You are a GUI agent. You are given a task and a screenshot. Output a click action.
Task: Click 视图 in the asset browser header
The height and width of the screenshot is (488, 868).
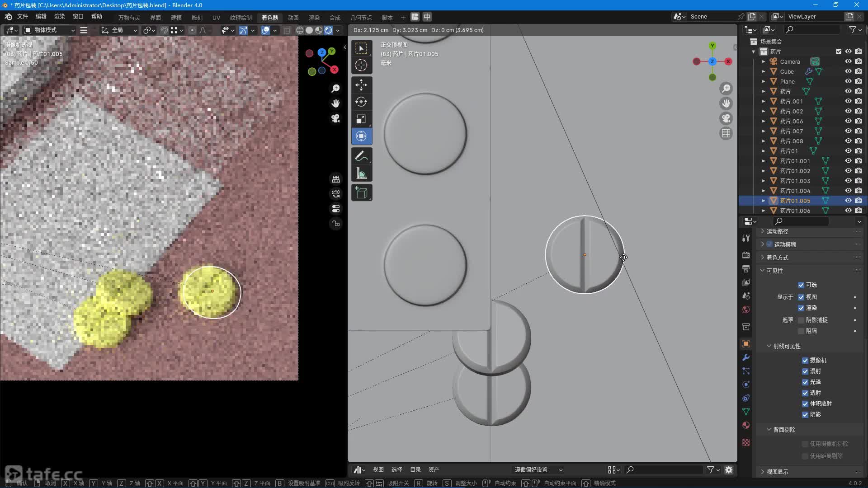(378, 470)
